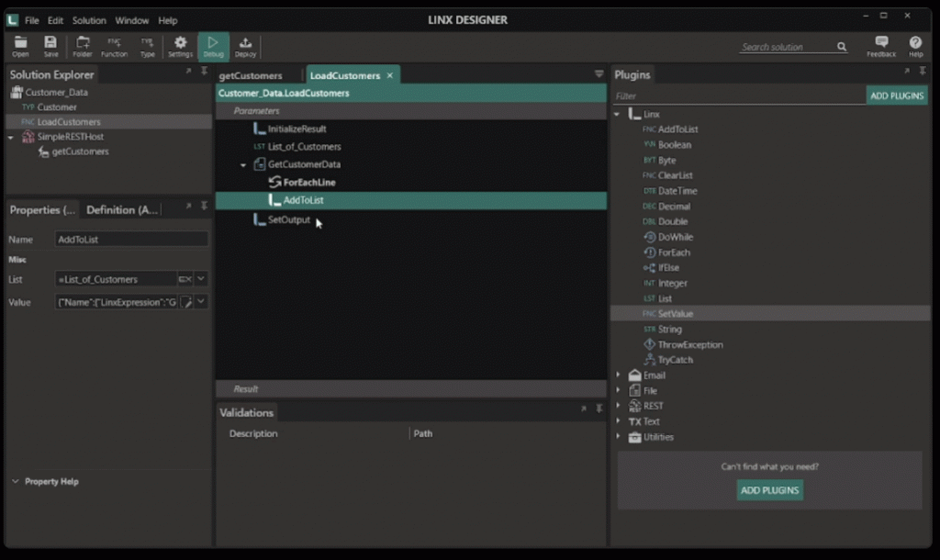Image resolution: width=940 pixels, height=560 pixels.
Task: Save the solution using the Save icon
Action: click(x=51, y=46)
